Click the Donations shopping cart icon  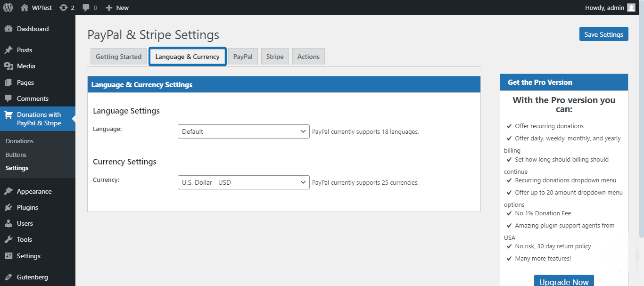click(8, 114)
